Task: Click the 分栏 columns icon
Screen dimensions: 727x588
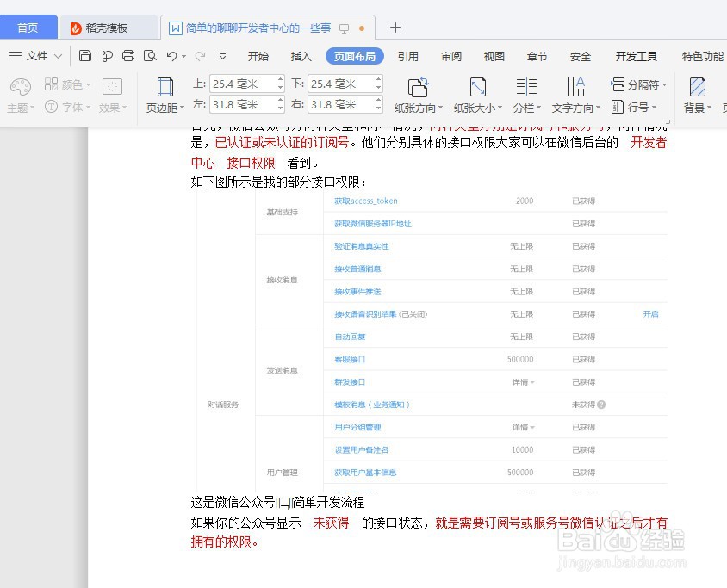Action: [526, 89]
